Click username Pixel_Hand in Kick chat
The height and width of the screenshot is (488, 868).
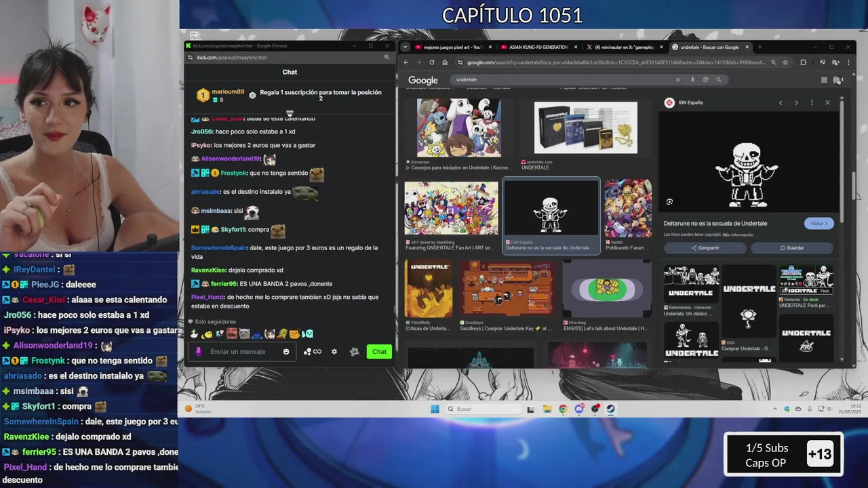click(208, 297)
